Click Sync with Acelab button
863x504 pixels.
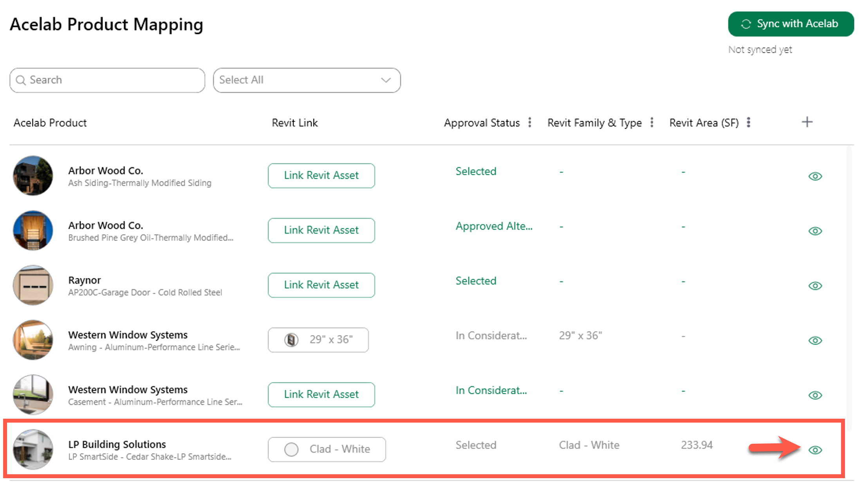(x=791, y=24)
